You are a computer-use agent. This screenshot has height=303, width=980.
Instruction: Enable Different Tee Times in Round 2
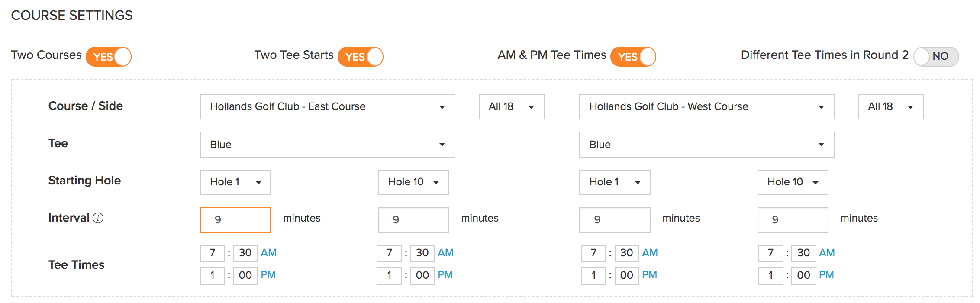point(936,57)
